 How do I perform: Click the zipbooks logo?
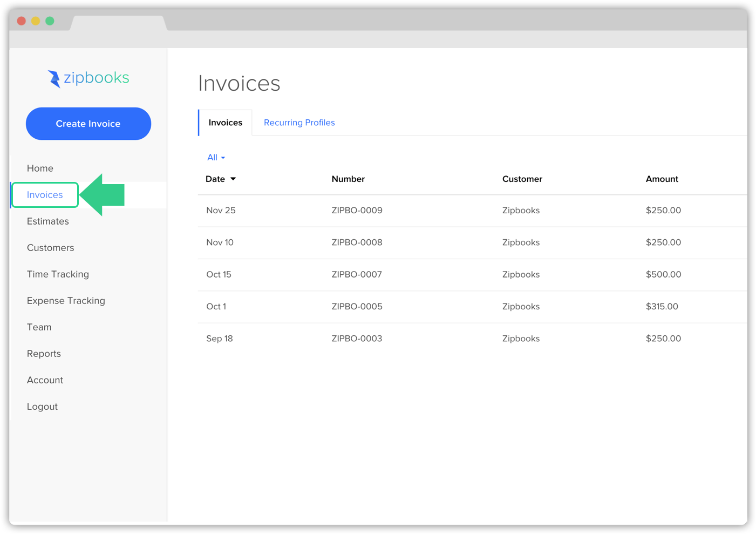point(88,78)
